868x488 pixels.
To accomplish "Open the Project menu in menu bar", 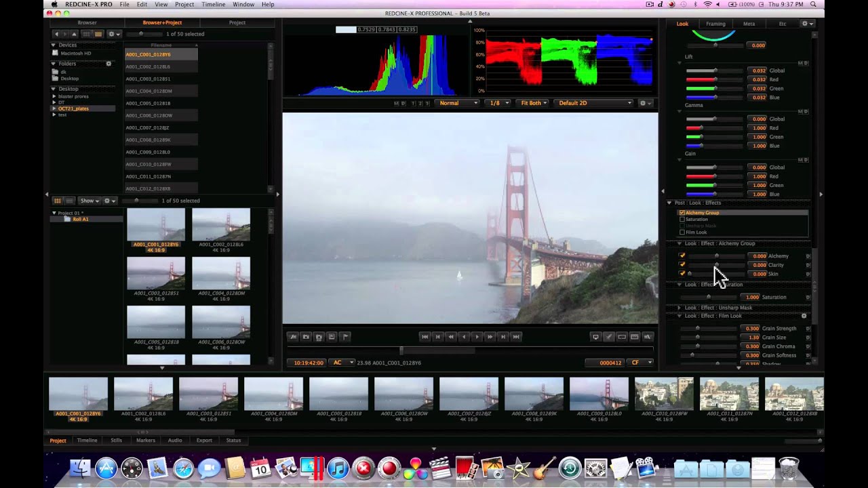I will 184,5.
